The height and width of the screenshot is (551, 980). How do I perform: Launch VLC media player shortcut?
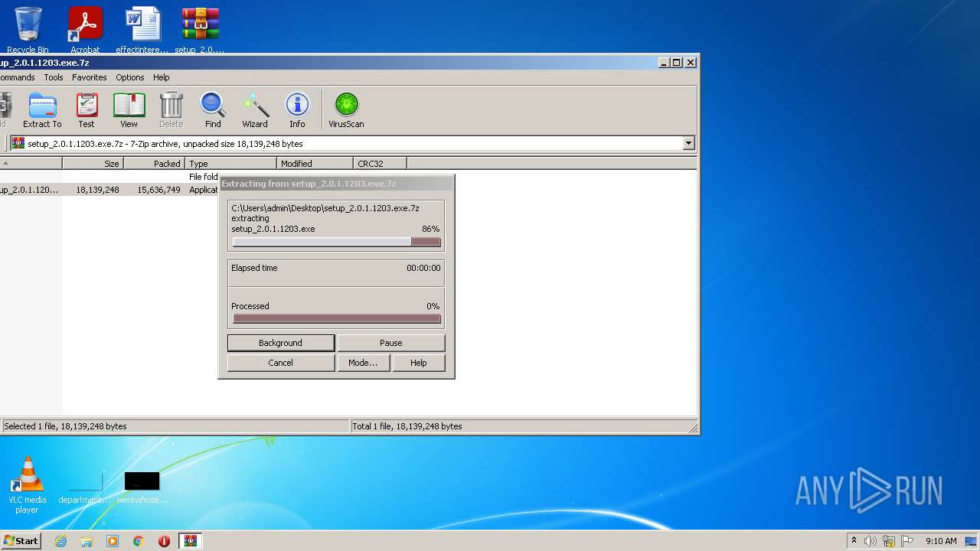pyautogui.click(x=28, y=485)
